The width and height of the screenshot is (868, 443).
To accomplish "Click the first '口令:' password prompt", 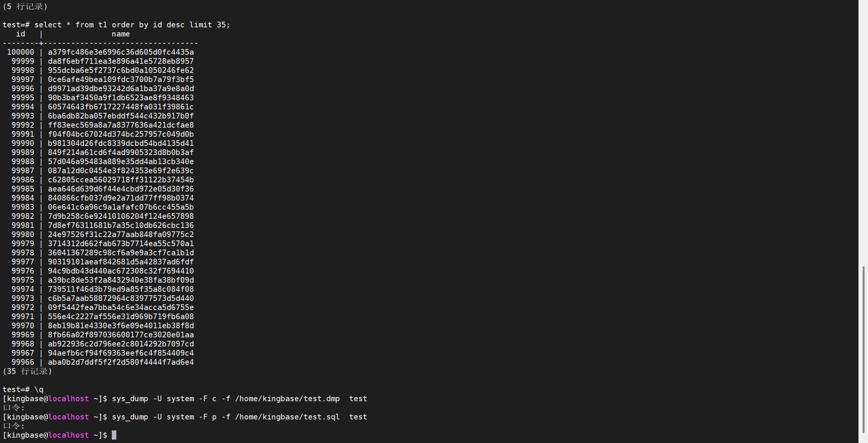I will tap(14, 408).
